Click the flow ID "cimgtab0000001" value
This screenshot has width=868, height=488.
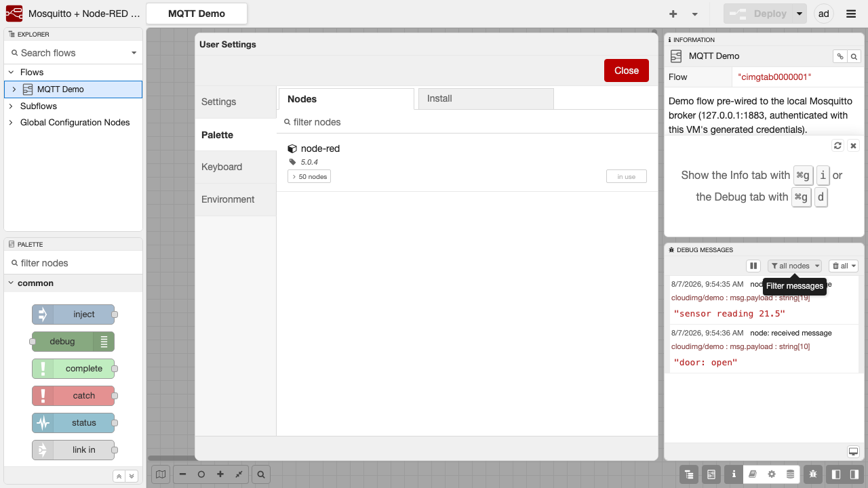[774, 77]
